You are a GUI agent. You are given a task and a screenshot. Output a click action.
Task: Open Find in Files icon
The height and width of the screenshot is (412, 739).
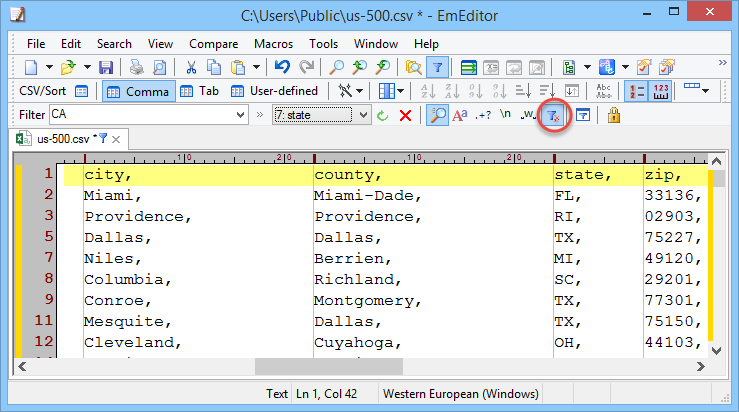(413, 67)
